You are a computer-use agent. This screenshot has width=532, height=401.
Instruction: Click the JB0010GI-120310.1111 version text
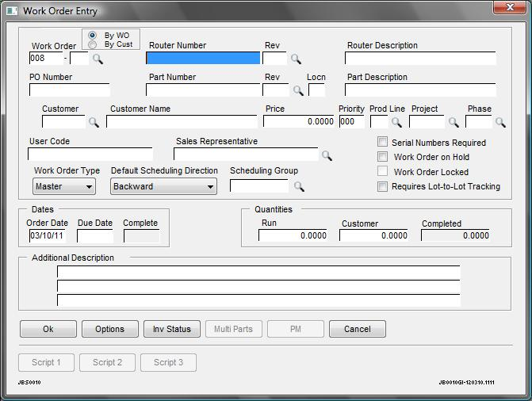click(x=466, y=382)
